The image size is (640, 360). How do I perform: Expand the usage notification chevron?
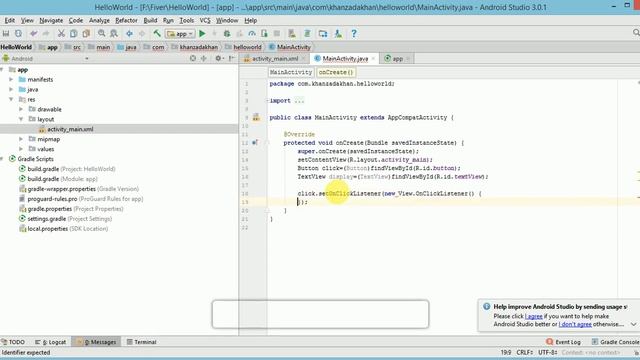coord(633,324)
